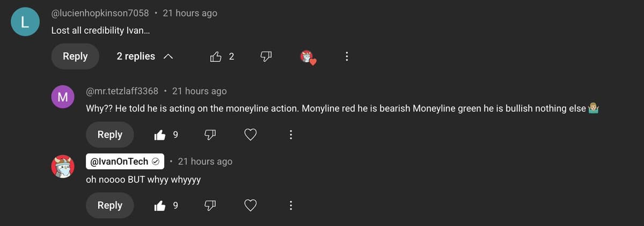Reply to IvanOnTech's comment

(x=110, y=206)
